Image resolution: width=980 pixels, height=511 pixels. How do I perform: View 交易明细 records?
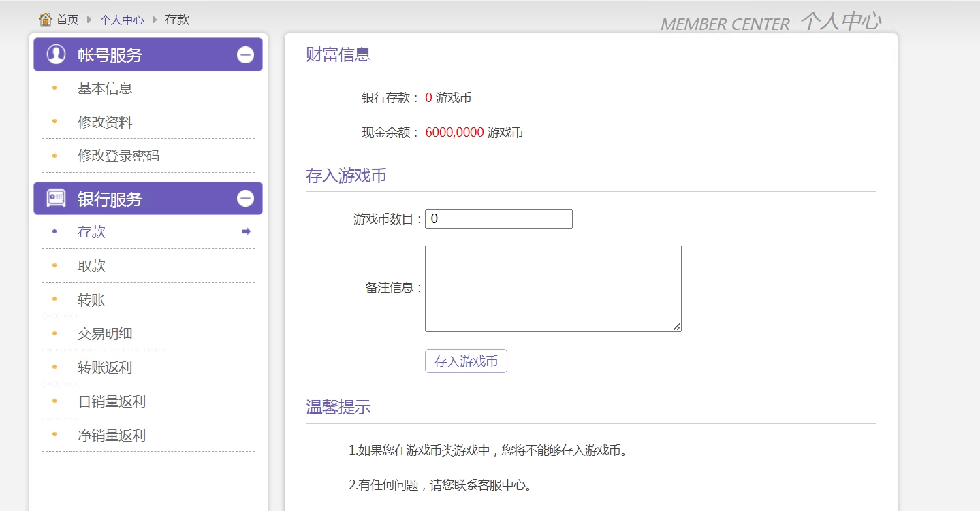tap(105, 333)
